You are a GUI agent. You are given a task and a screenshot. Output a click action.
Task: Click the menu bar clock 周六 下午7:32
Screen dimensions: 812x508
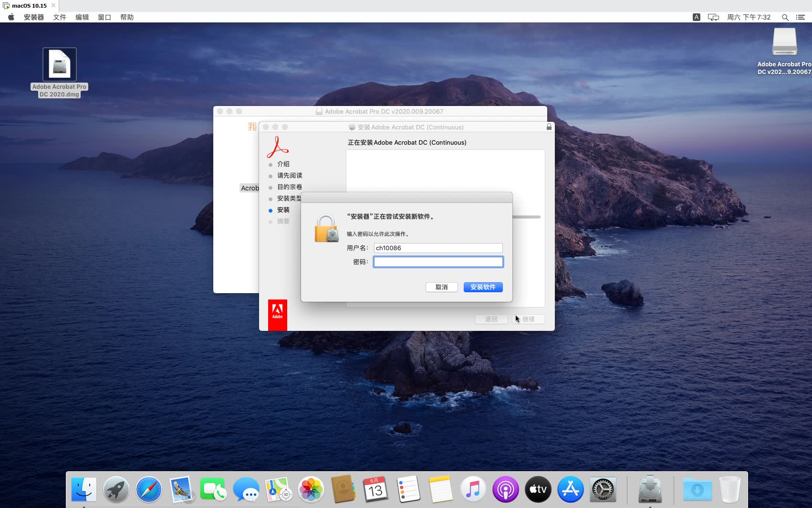click(749, 17)
